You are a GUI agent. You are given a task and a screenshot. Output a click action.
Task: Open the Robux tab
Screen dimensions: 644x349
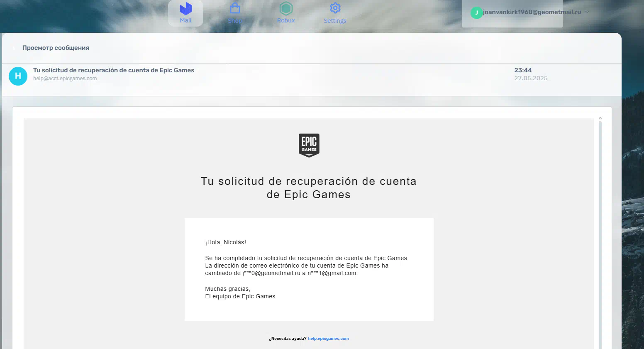click(286, 13)
